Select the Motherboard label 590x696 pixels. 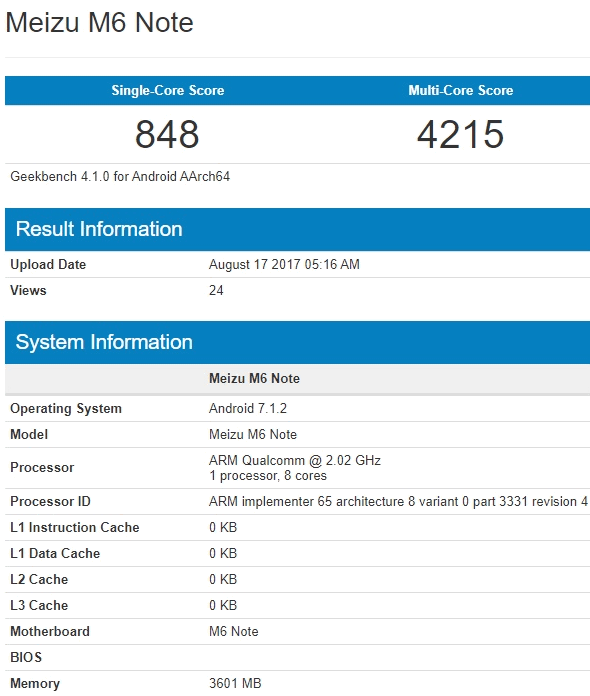[x=50, y=631]
